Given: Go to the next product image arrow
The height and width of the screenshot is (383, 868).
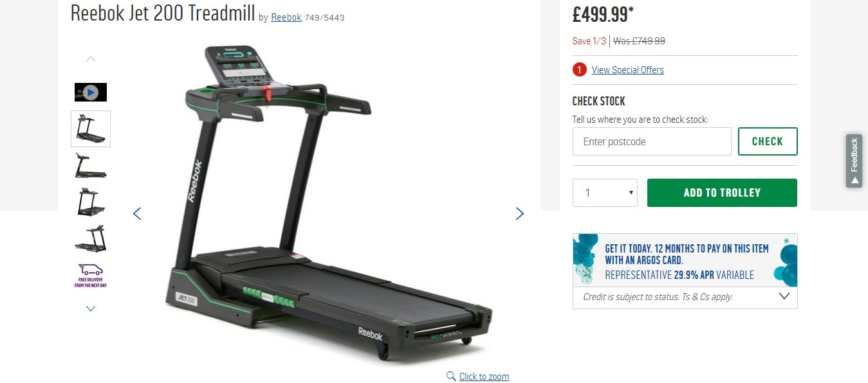Looking at the screenshot, I should pyautogui.click(x=520, y=213).
